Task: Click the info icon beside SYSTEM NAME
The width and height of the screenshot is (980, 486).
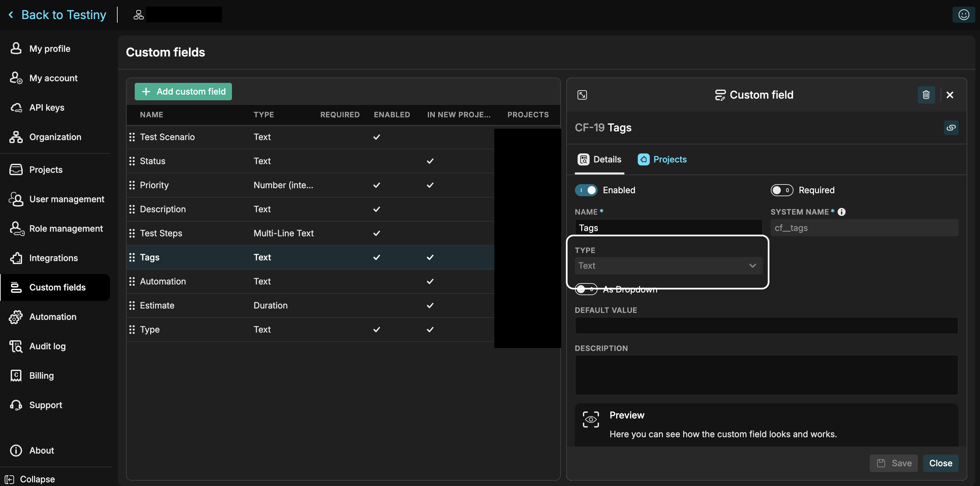Action: (x=842, y=212)
